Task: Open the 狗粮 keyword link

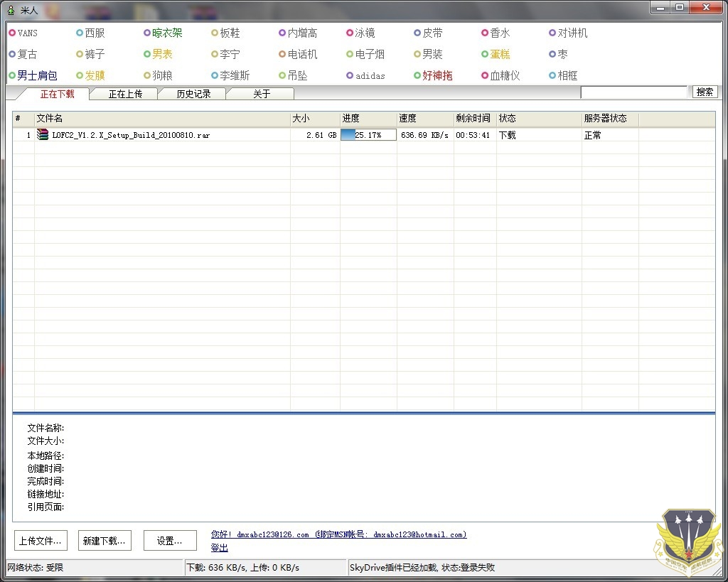Action: coord(162,75)
